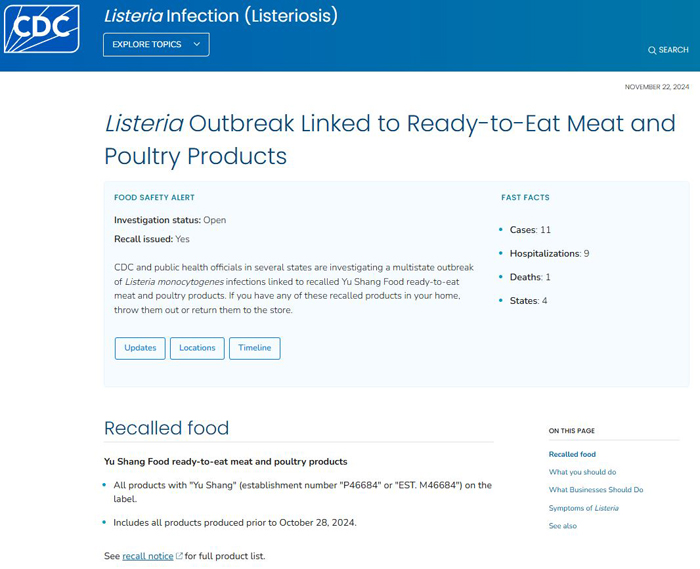Go to the Locations button
This screenshot has height=569, width=700.
click(x=197, y=348)
